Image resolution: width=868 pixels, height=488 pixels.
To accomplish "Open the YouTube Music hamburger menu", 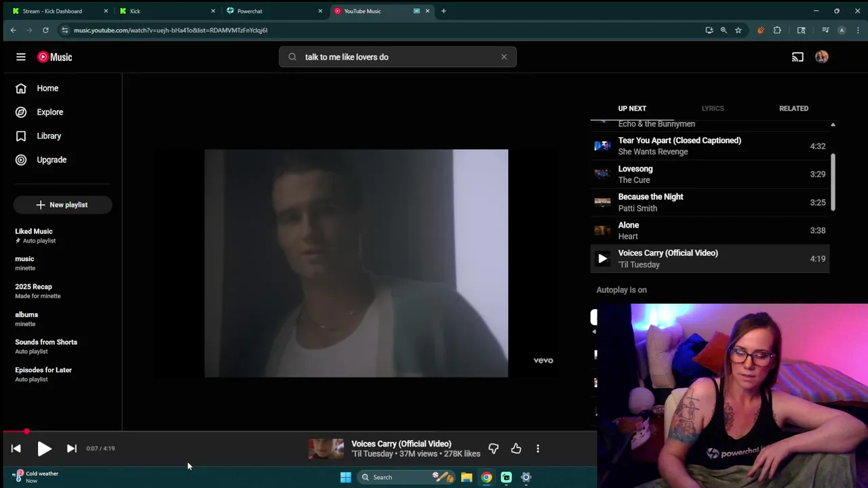I will click(x=21, y=57).
